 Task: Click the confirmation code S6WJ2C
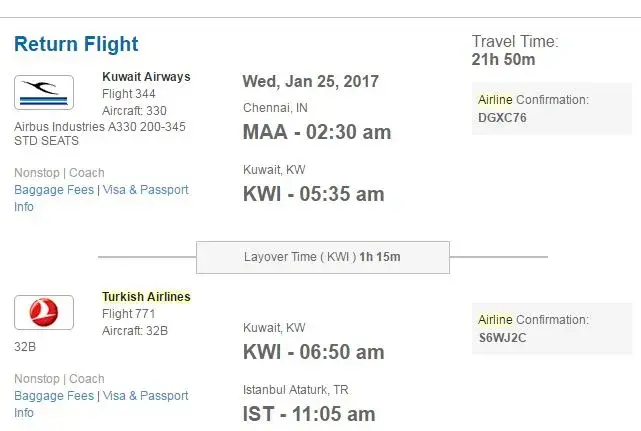pyautogui.click(x=503, y=337)
